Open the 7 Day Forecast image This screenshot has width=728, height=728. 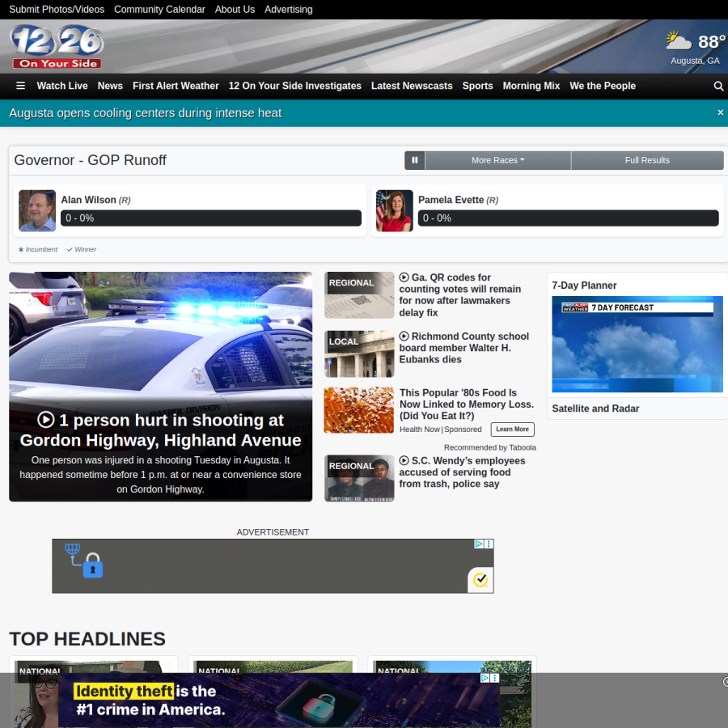point(637,344)
